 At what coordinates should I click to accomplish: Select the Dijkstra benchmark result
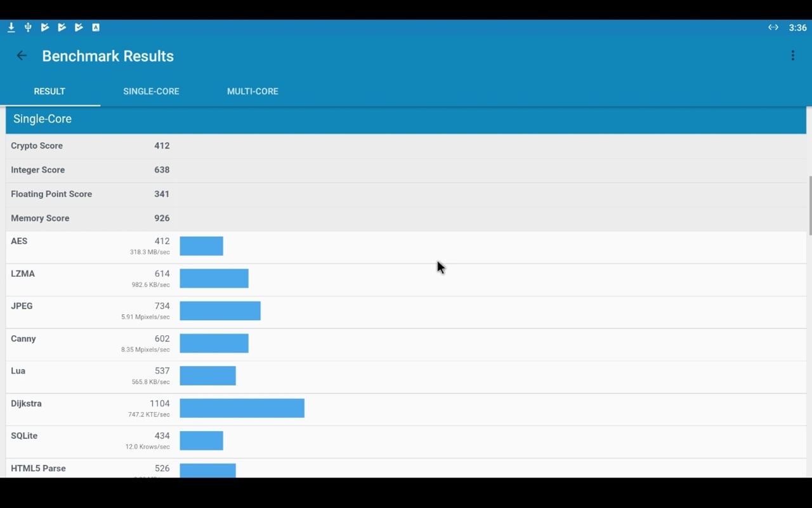(x=89, y=408)
